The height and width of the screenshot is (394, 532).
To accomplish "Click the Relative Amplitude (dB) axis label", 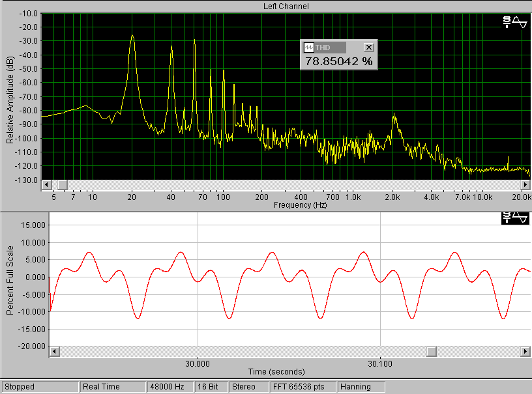I will coord(10,100).
